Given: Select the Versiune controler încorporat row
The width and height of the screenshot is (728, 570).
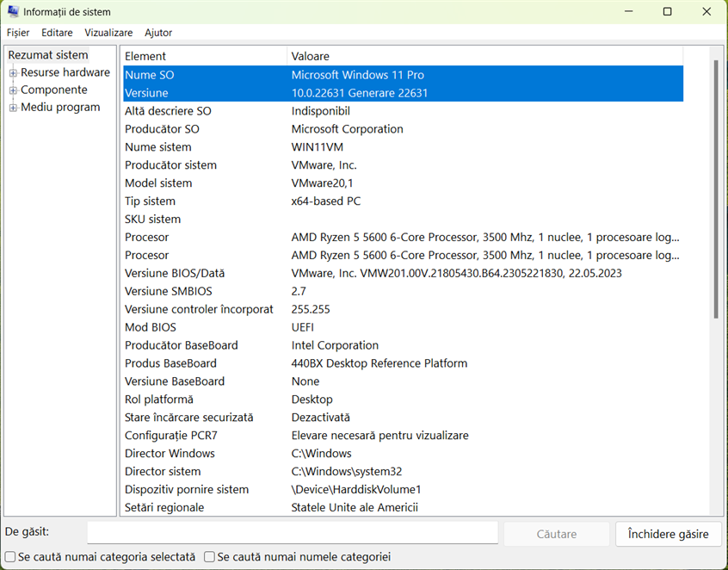Looking at the screenshot, I should [403, 309].
